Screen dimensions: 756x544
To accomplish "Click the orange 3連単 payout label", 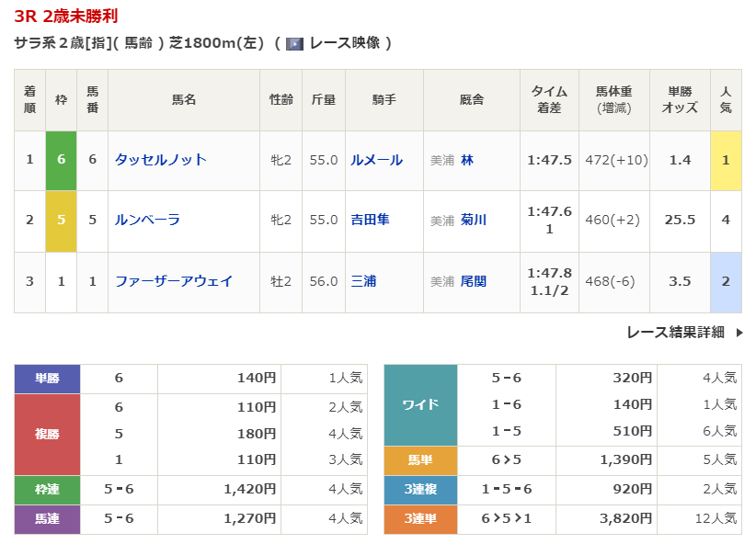I will pos(420,519).
